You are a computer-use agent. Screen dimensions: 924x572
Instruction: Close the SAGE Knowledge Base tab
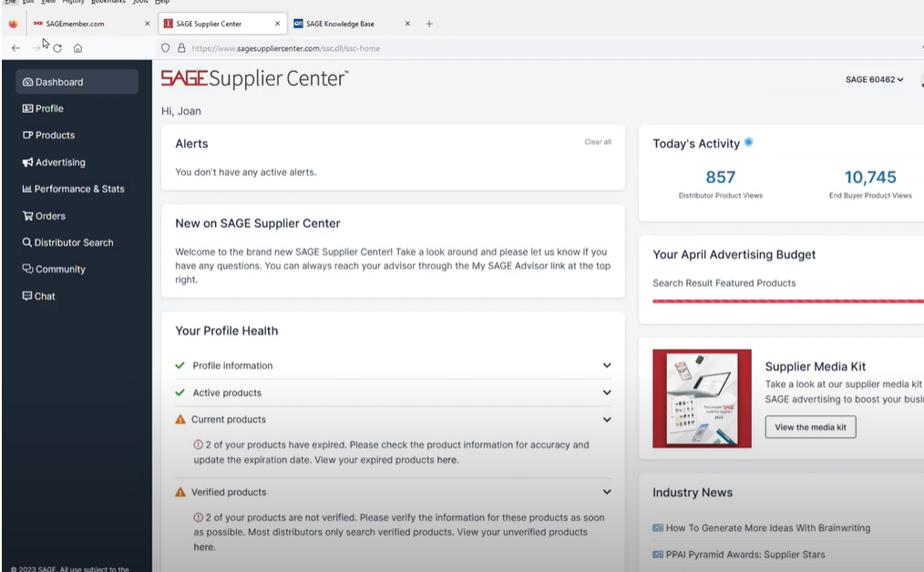pyautogui.click(x=407, y=24)
